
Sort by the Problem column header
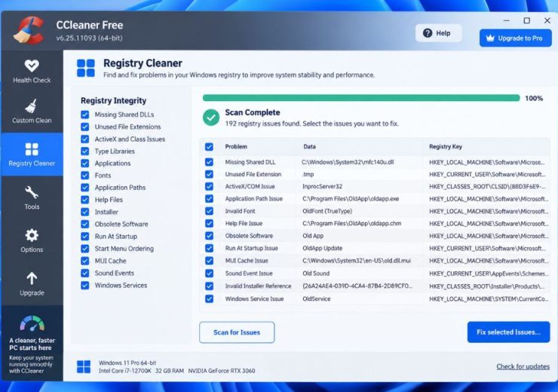click(236, 146)
